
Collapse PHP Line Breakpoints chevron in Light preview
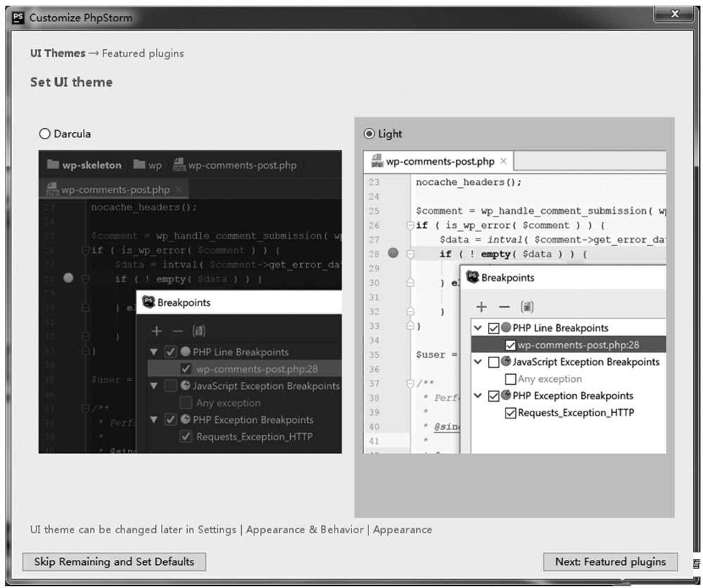pyautogui.click(x=478, y=328)
